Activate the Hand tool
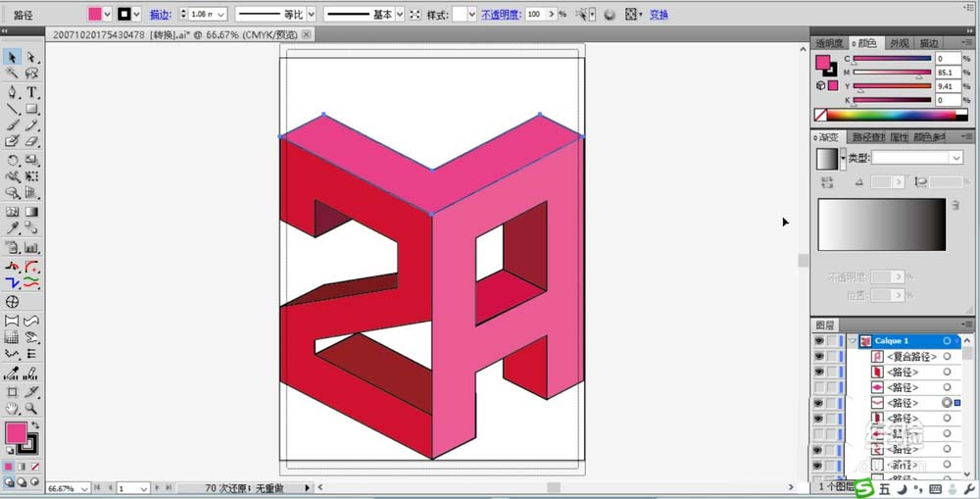Viewport: 980px width, 499px height. coord(12,407)
